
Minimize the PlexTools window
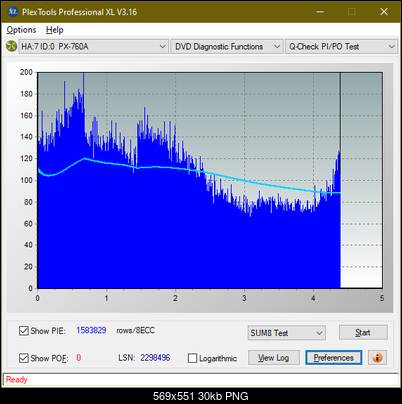click(320, 12)
